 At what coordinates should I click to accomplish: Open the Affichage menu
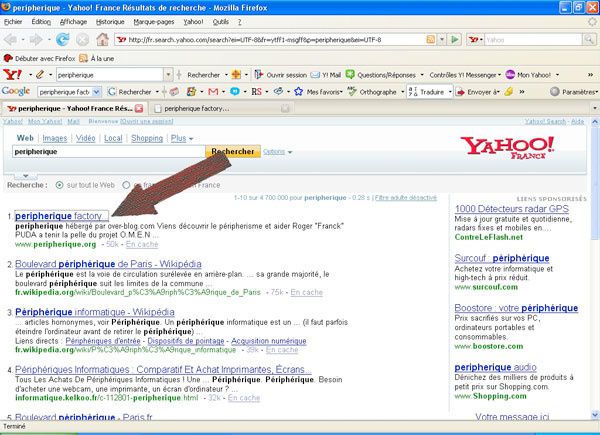tap(73, 22)
